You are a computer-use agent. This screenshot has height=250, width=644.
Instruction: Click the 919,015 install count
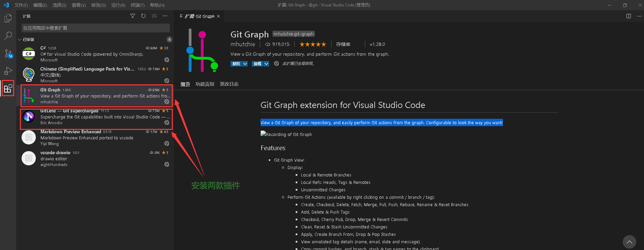tap(277, 44)
